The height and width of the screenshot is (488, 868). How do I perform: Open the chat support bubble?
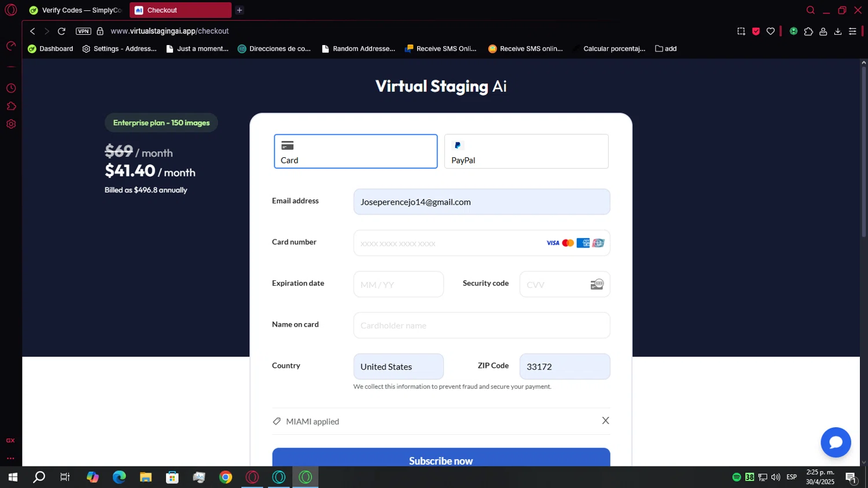pos(836,442)
